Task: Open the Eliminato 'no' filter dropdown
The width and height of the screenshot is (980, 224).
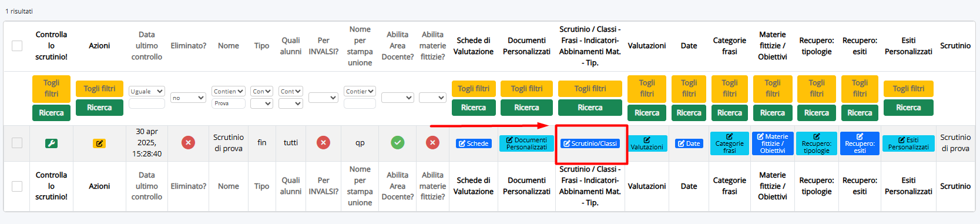Action: (188, 98)
